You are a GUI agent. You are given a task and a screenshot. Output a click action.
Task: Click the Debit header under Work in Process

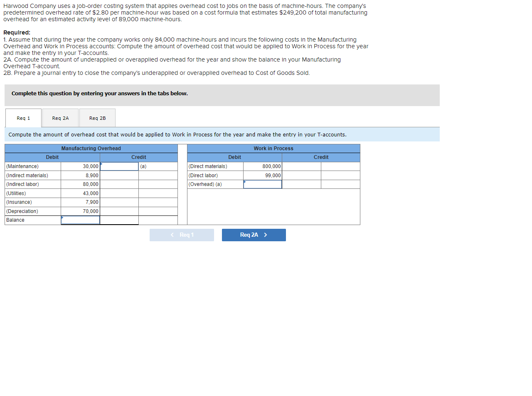[x=234, y=157]
